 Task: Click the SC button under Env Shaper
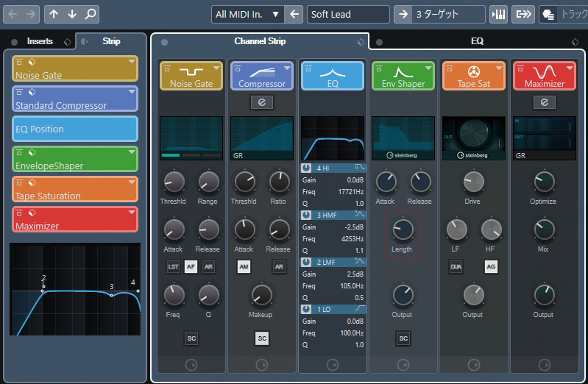[x=403, y=338]
